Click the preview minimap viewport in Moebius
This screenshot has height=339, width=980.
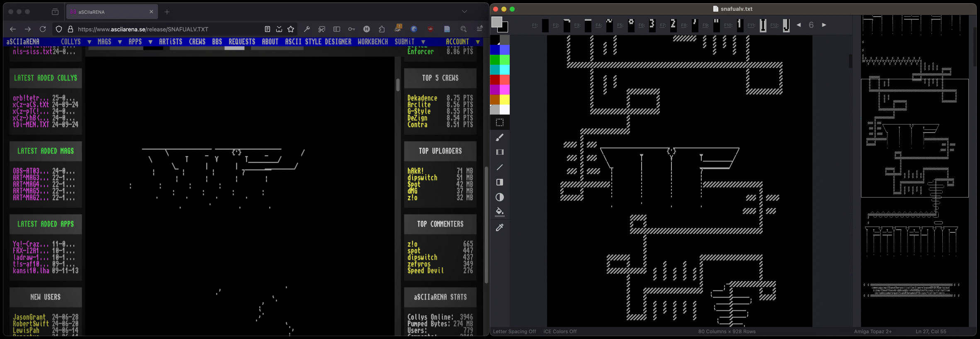pos(915,138)
